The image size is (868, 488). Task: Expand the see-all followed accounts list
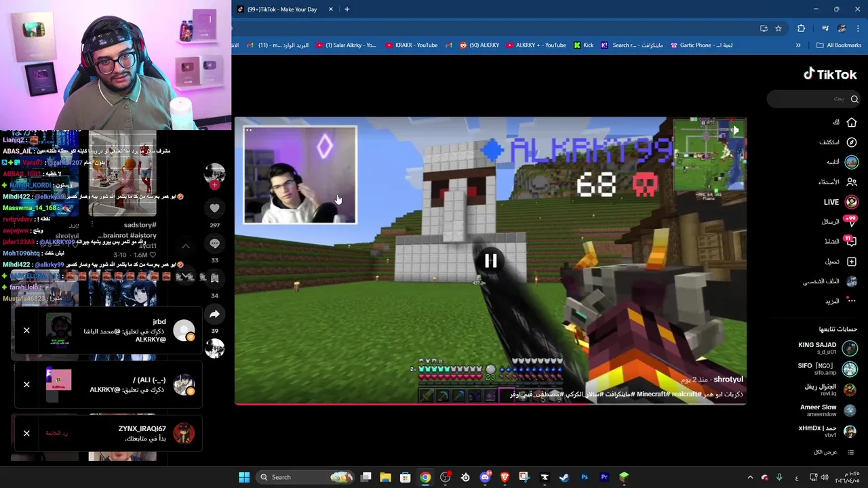click(x=834, y=452)
